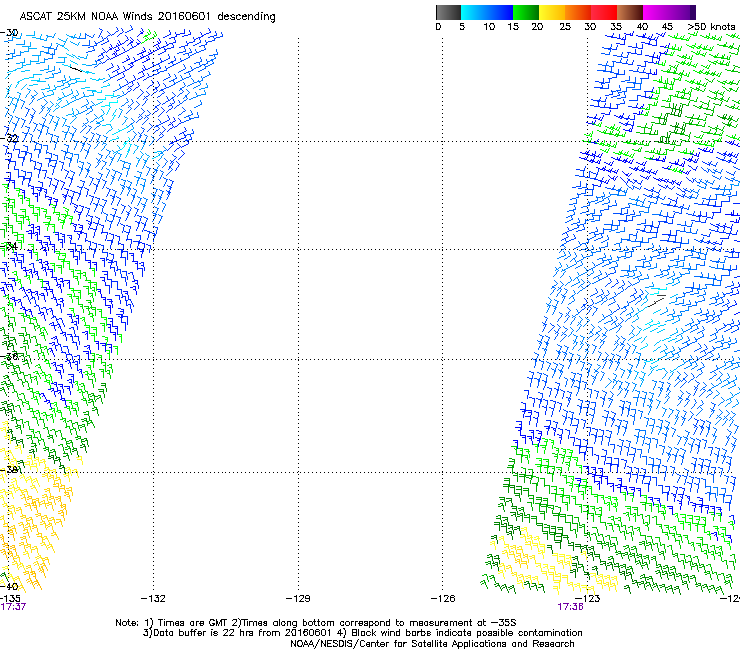
Task: Click the "5" label under the color bar
Action: 462,27
